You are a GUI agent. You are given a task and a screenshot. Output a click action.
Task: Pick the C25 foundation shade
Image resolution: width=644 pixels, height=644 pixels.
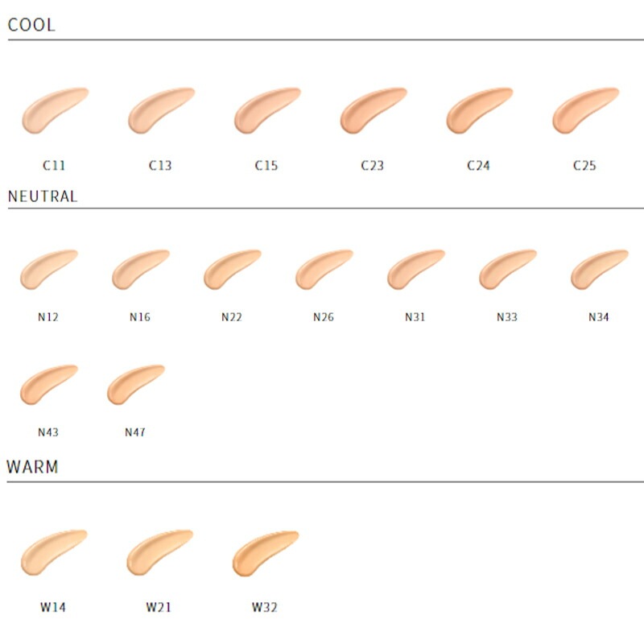583,111
